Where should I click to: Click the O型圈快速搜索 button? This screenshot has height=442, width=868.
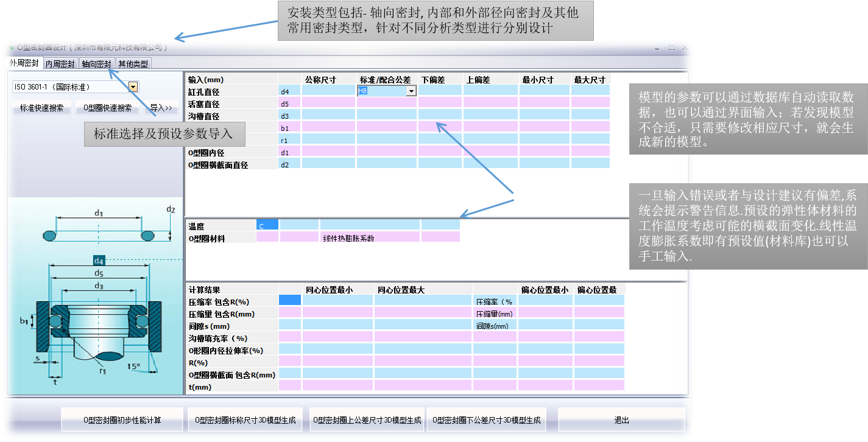click(107, 108)
